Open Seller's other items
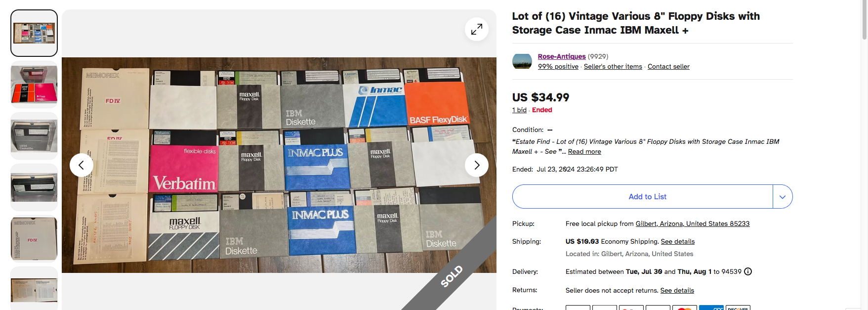 click(x=613, y=67)
